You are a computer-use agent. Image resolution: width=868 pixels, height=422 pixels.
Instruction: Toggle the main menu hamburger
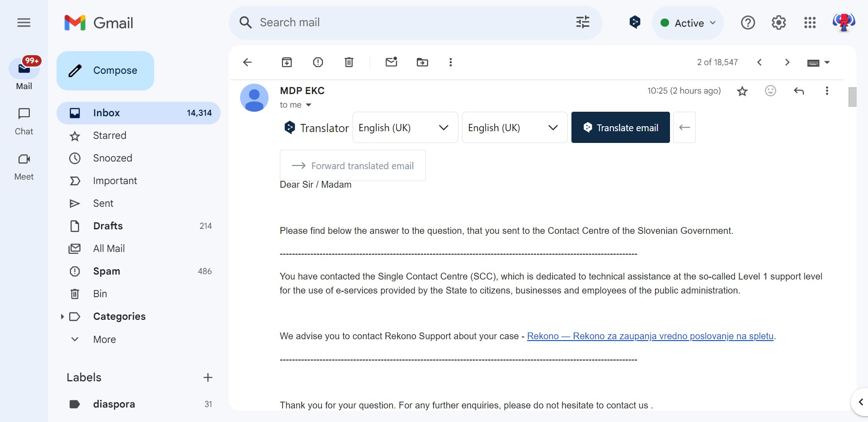pyautogui.click(x=24, y=23)
